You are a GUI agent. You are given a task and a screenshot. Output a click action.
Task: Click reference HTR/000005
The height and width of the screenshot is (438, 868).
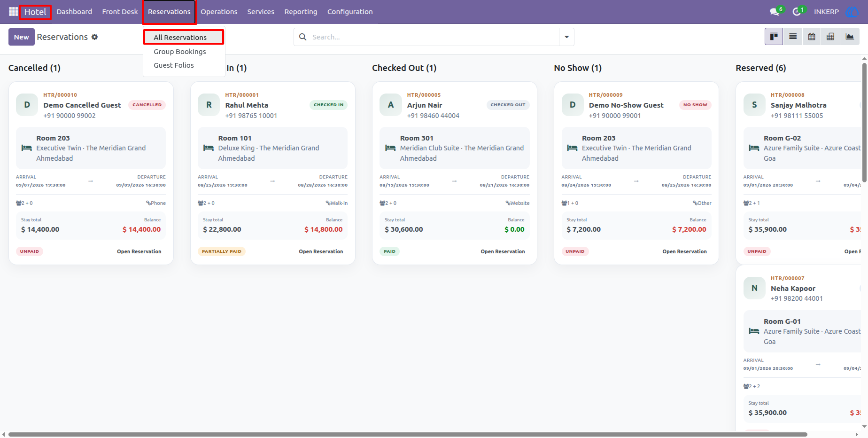424,95
